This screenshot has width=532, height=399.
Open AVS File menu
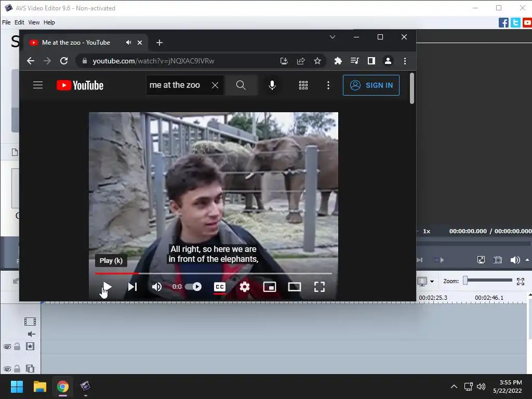click(6, 22)
